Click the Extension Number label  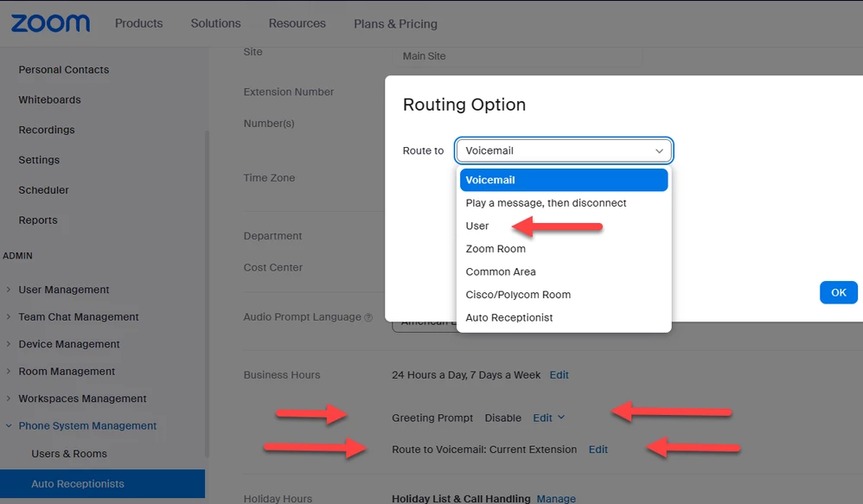pos(289,92)
